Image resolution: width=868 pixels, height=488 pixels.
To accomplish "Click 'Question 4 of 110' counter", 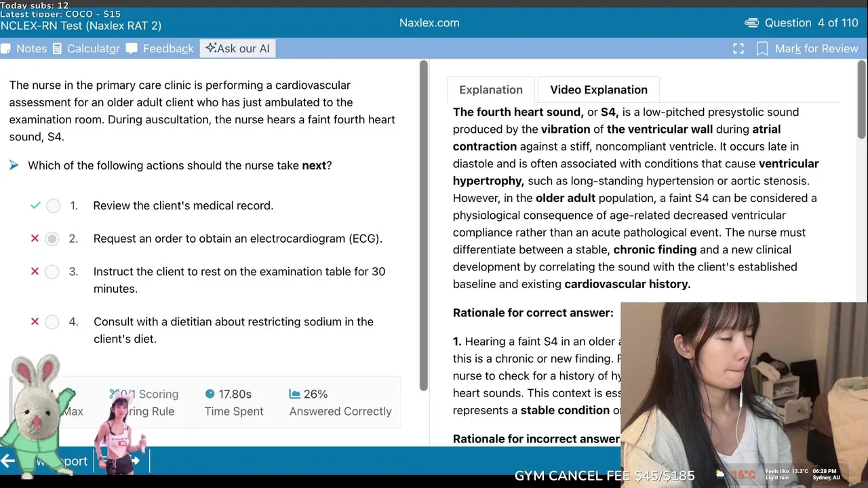I will click(x=811, y=23).
